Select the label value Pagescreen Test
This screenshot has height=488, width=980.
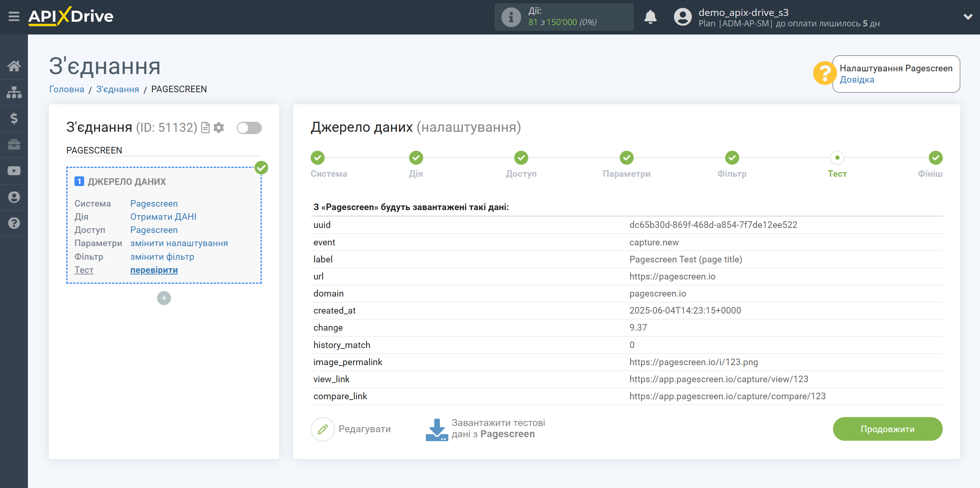point(686,259)
